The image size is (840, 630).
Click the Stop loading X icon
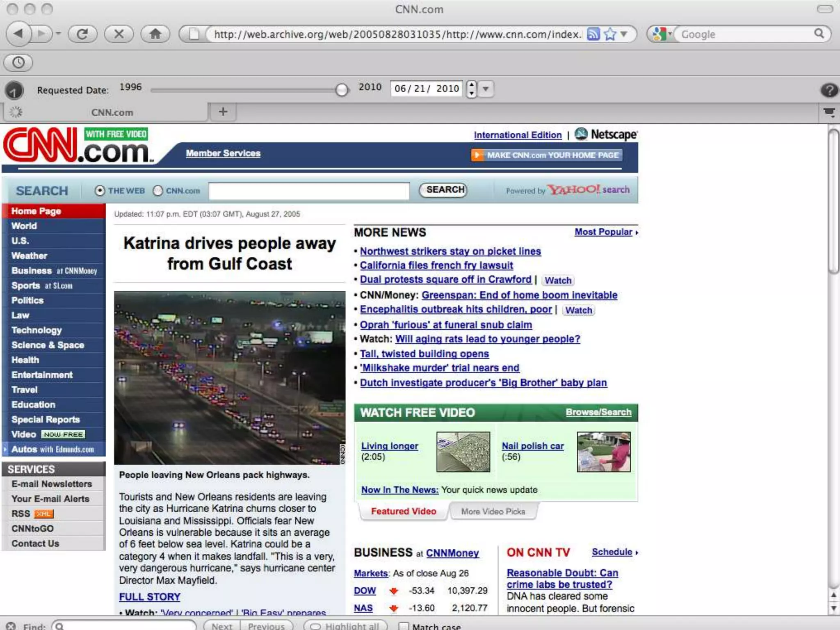(119, 34)
